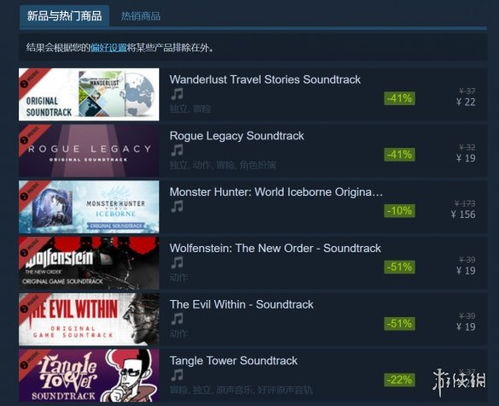Open Wolfenstein: The New Order - Soundtrack title

pos(275,248)
